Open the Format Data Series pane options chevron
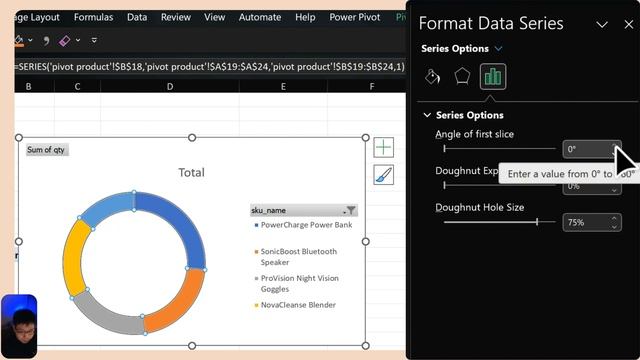The width and height of the screenshot is (640, 360). click(x=602, y=25)
